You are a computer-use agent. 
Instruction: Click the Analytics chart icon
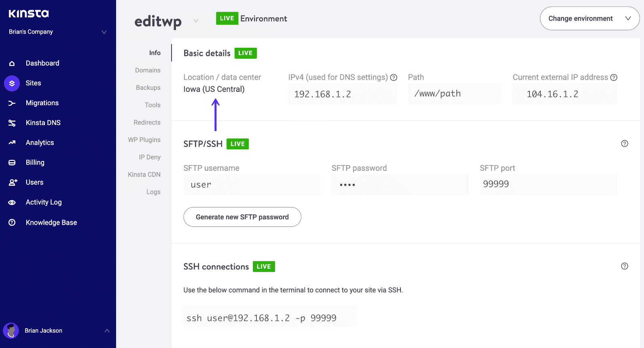(x=12, y=143)
